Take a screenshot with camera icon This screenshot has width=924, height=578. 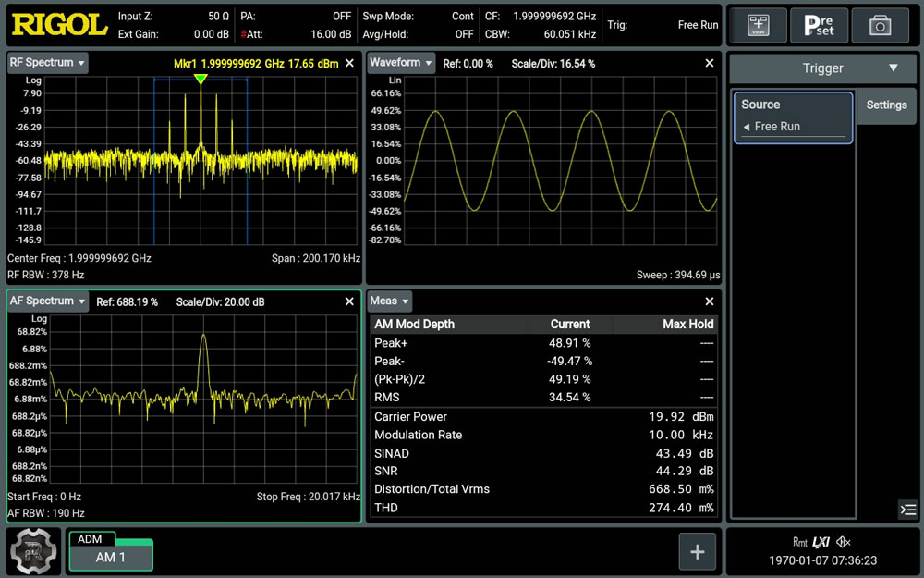880,25
